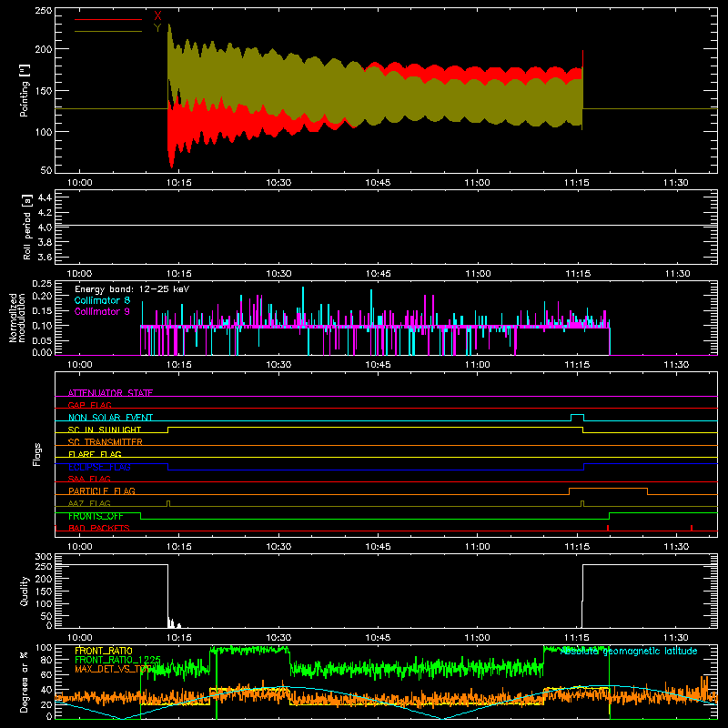
Task: Click the 10:30 tick under the Quality plot
Action: point(278,638)
